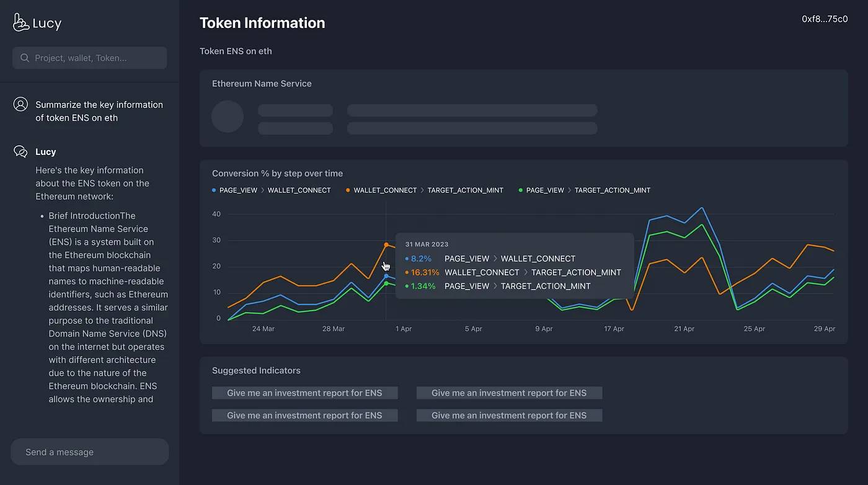Open the 0xf8...75c0 wallet address menu
The image size is (868, 485).
(x=825, y=19)
